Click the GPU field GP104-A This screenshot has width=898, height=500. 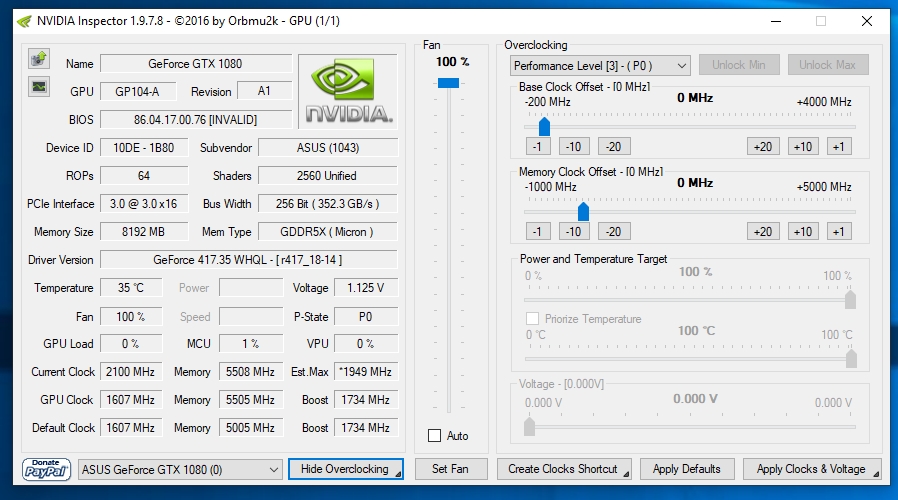(x=138, y=91)
